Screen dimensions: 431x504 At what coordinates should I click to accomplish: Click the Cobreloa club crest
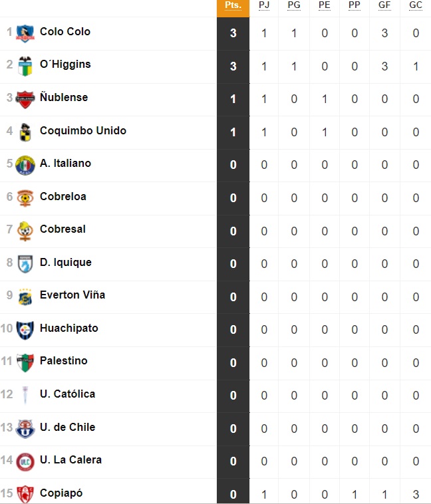[x=25, y=197]
